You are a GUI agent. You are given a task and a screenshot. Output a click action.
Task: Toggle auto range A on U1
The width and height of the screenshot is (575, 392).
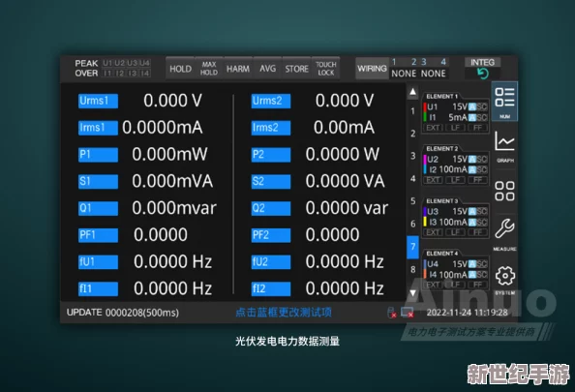[x=472, y=107]
